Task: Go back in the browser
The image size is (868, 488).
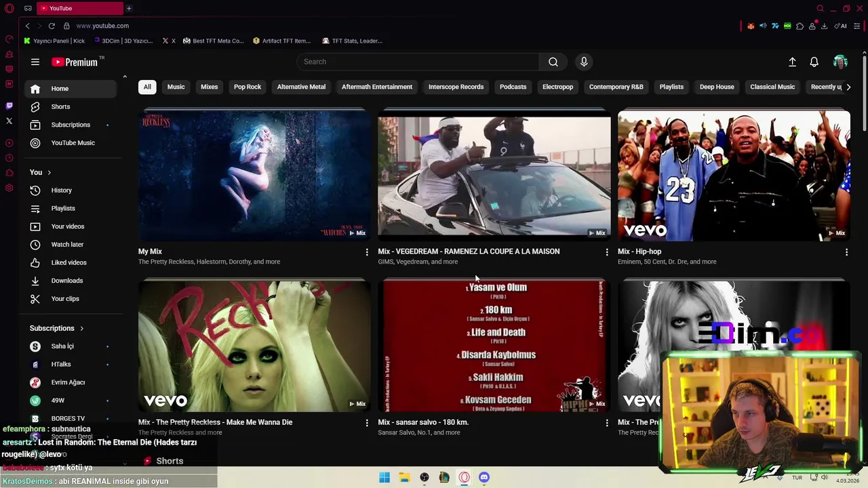Action: click(x=28, y=26)
